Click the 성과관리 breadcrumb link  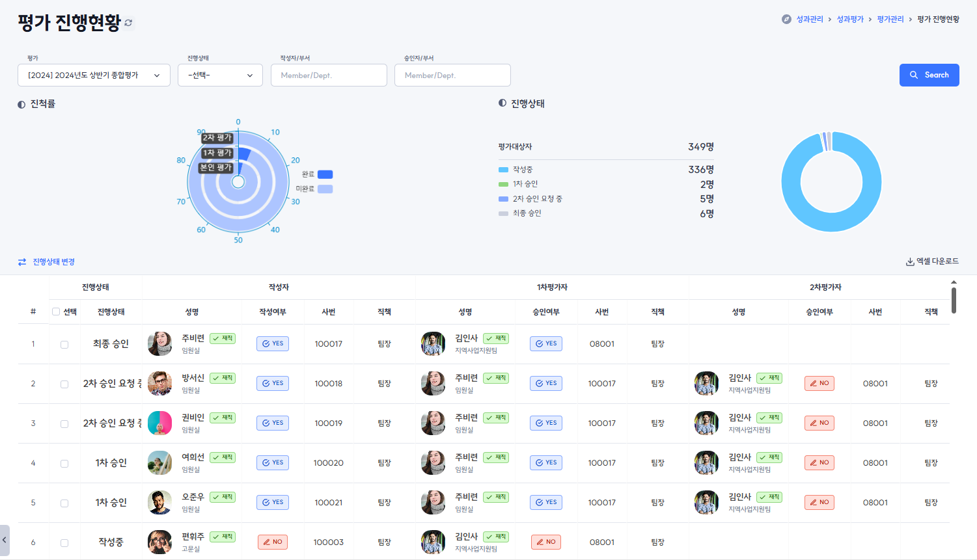[x=809, y=20]
